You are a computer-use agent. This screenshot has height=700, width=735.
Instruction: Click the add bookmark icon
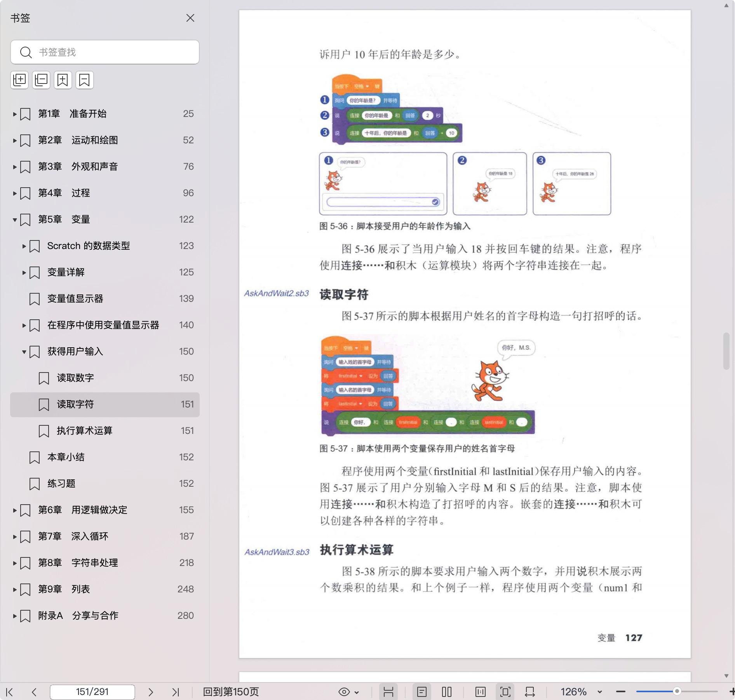pos(63,80)
